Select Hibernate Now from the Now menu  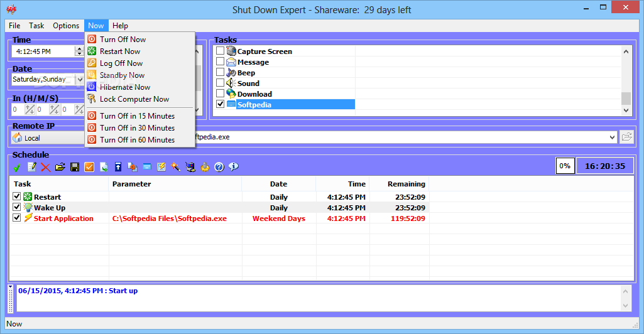139,87
